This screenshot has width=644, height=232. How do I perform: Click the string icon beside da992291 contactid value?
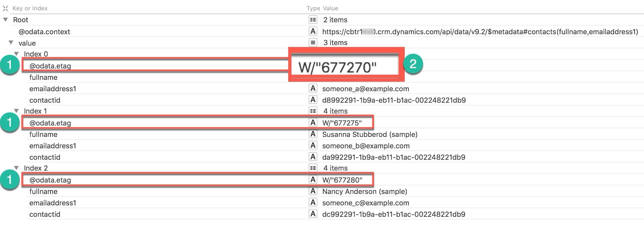tap(313, 157)
